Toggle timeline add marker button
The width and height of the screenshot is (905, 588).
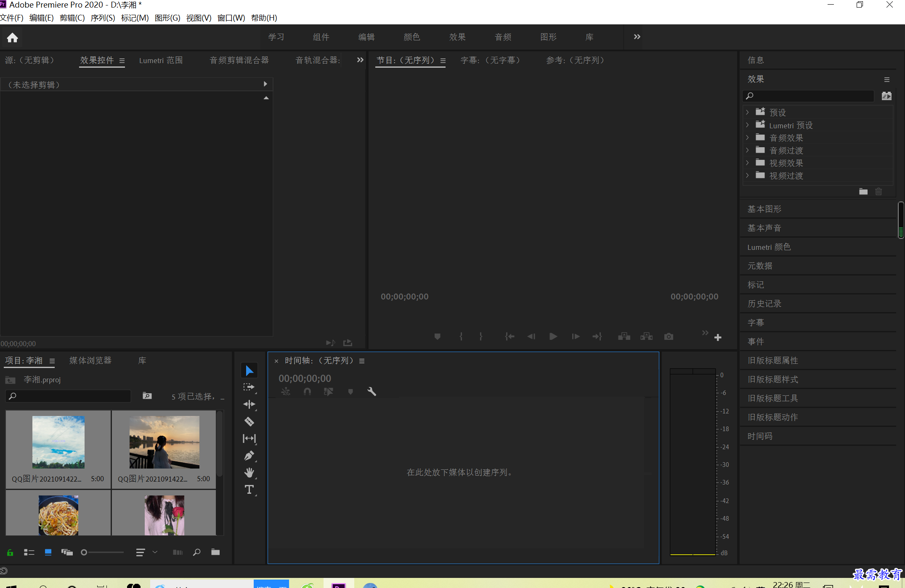(x=350, y=392)
